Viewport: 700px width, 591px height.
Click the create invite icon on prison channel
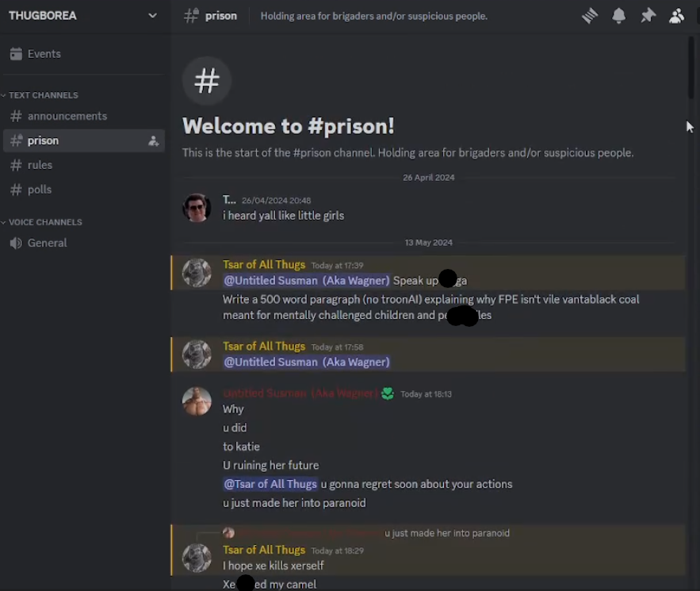point(153,141)
